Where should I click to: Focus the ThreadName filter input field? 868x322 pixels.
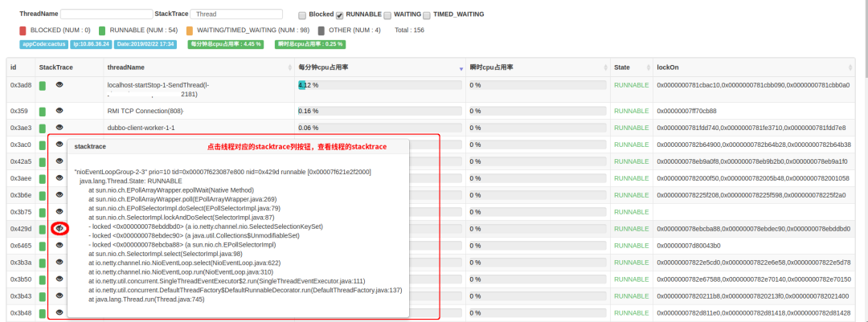pyautogui.click(x=106, y=14)
